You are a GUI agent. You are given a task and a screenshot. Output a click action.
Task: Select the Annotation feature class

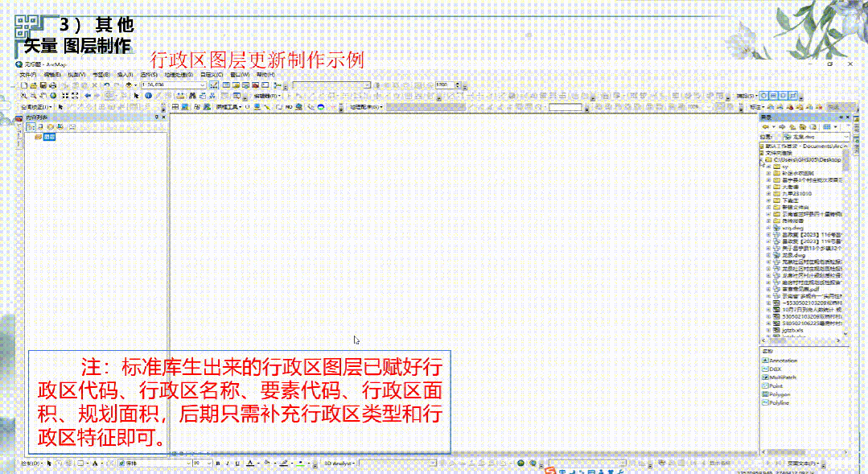(783, 361)
